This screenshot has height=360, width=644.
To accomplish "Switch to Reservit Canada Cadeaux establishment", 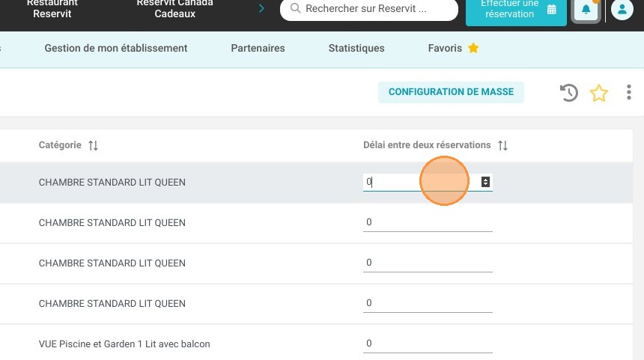I will [x=175, y=9].
